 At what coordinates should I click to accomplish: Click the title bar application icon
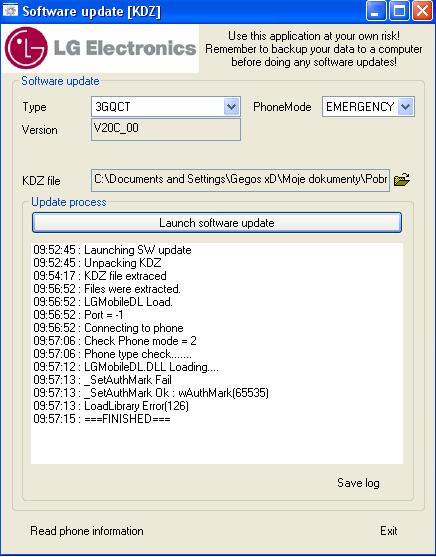pos(10,11)
